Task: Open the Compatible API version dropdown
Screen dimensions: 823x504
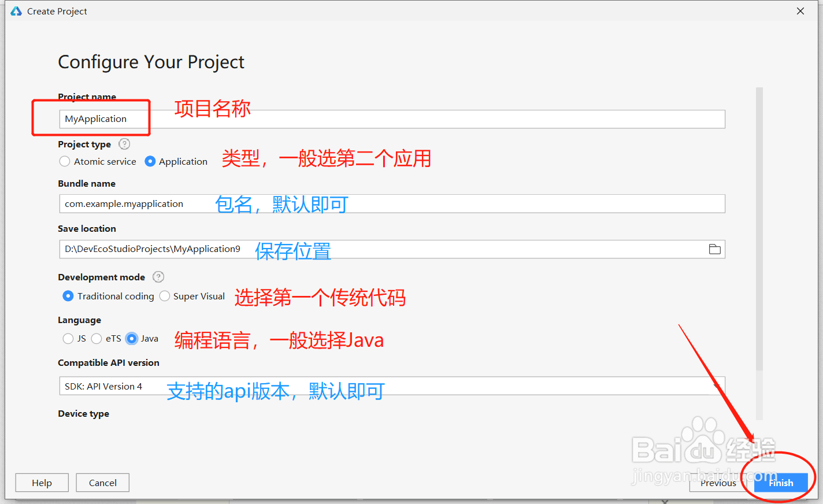Action: pos(392,386)
